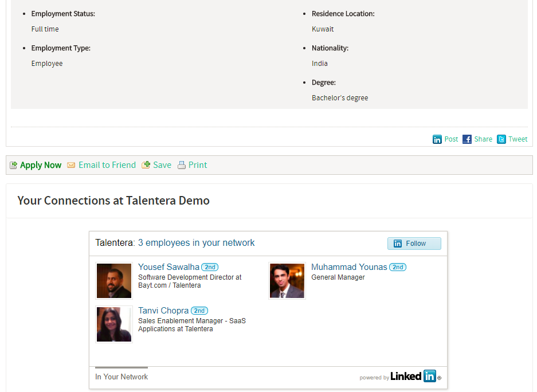The height and width of the screenshot is (392, 537).
Task: Open the 3 employees in your network link
Action: coord(196,243)
